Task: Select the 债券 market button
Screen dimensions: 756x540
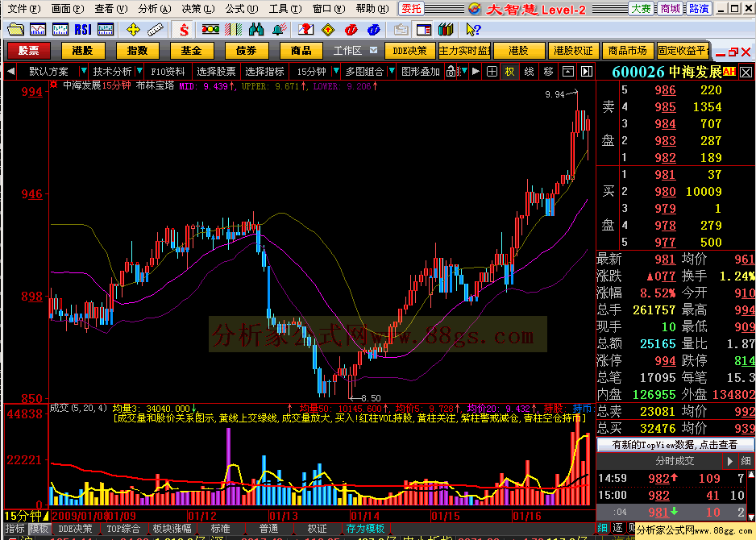Action: point(247,51)
